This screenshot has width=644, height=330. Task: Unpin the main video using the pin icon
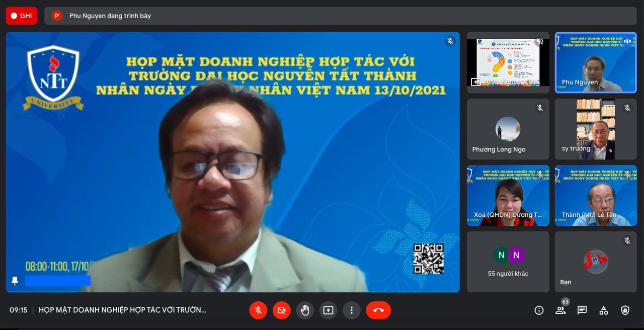click(x=15, y=281)
